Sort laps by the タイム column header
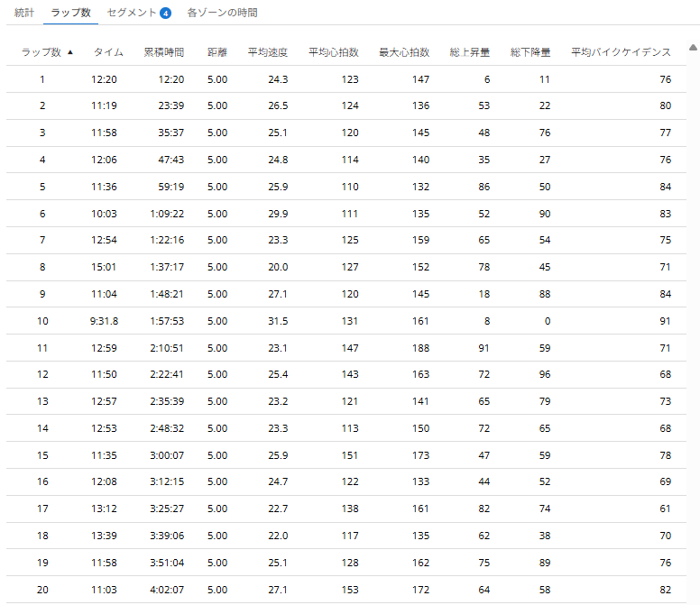This screenshot has height=605, width=700. (x=108, y=52)
